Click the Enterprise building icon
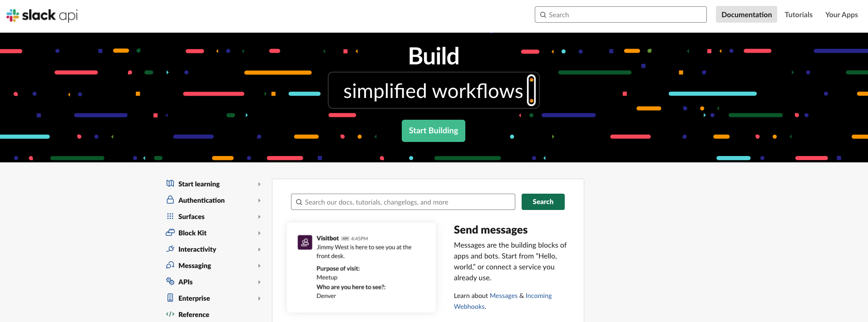 click(x=170, y=298)
